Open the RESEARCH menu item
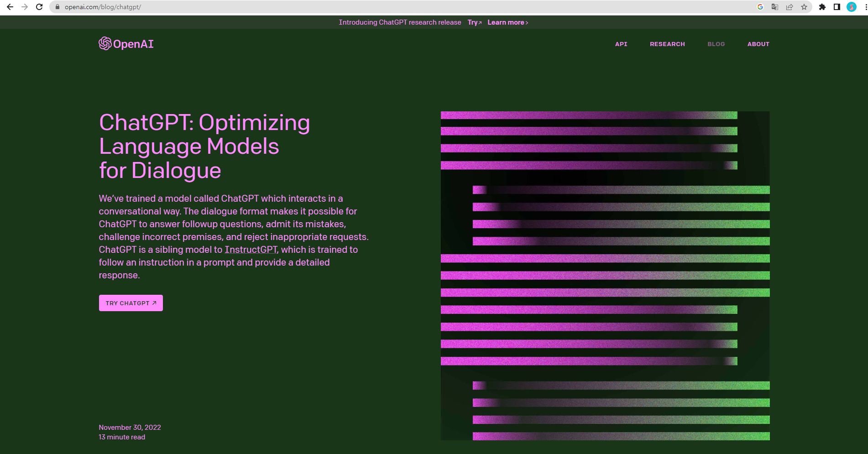The image size is (868, 454). click(x=667, y=44)
